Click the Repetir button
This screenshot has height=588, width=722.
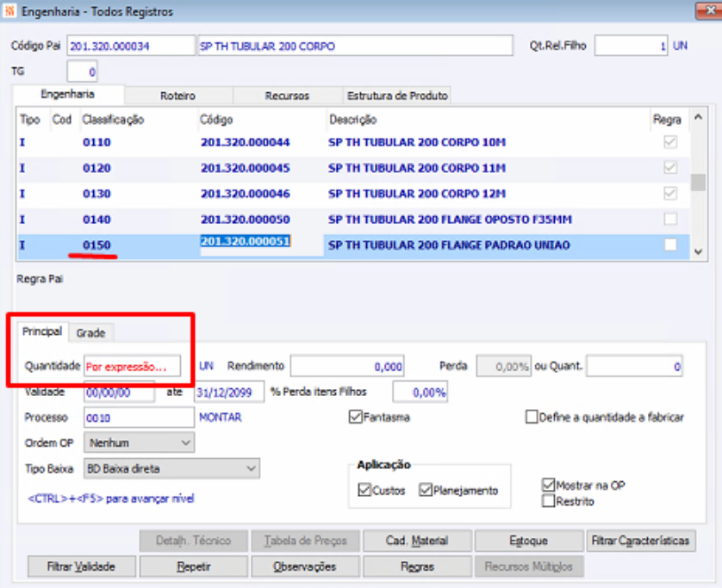(x=193, y=566)
